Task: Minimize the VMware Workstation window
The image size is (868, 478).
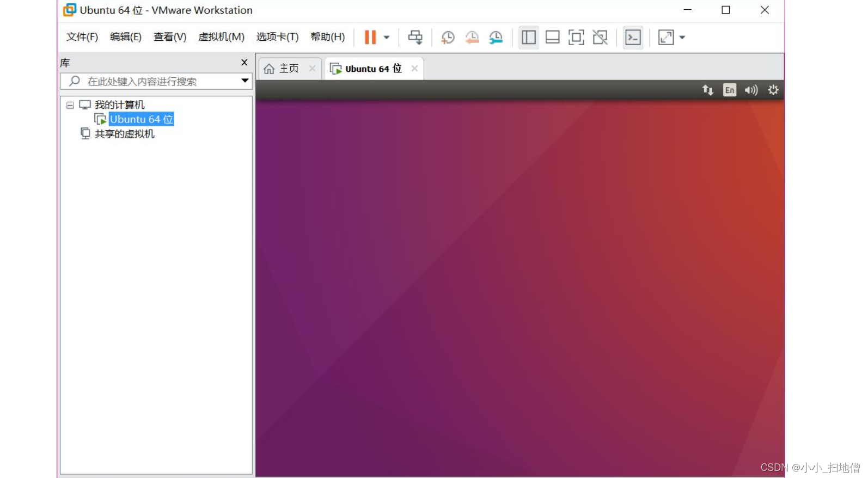Action: [688, 10]
